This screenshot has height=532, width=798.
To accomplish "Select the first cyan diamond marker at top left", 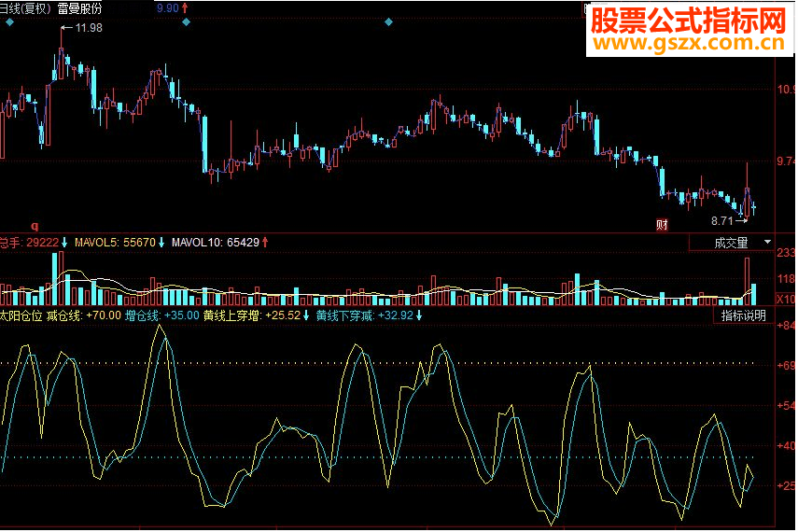I will (x=9, y=22).
